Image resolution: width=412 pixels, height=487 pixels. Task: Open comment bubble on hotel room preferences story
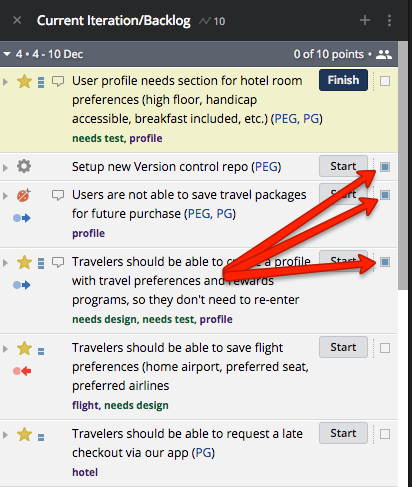(x=58, y=81)
